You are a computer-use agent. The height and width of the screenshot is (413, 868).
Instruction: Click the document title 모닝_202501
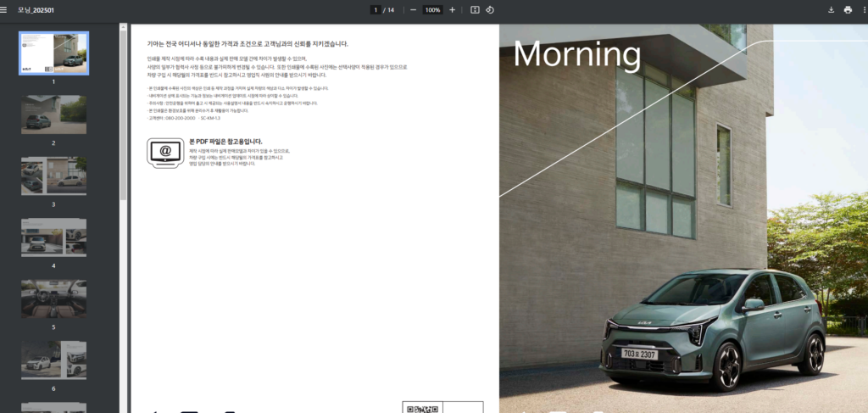[x=36, y=10]
